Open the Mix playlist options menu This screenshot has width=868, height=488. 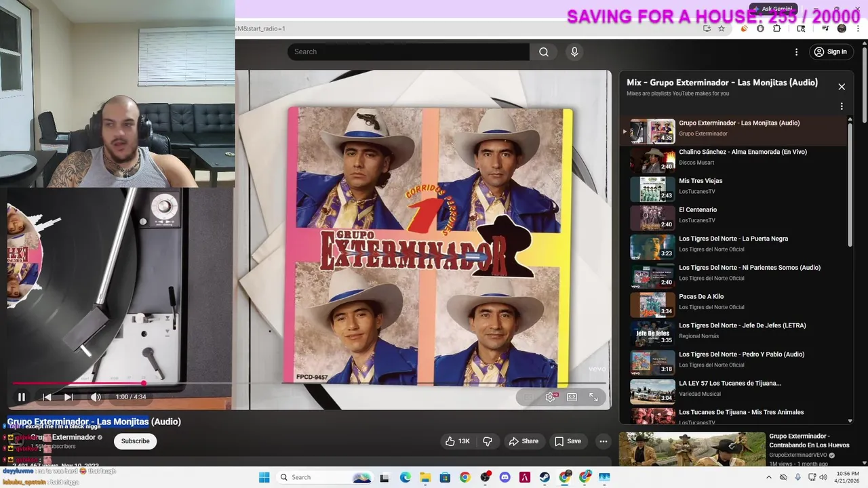842,106
